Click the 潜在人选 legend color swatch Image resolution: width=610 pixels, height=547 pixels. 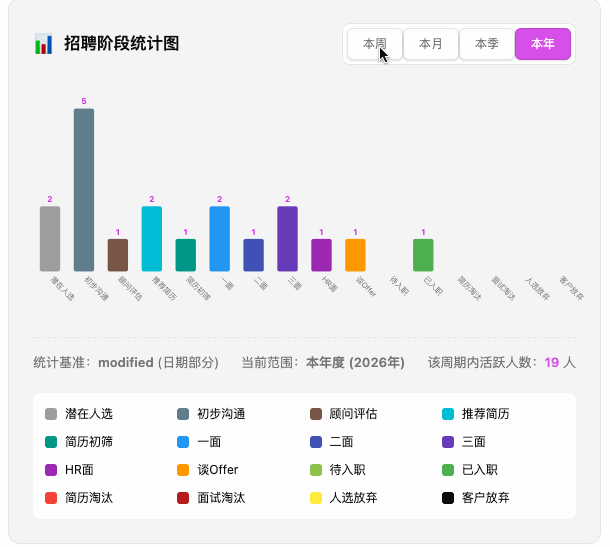click(x=51, y=414)
